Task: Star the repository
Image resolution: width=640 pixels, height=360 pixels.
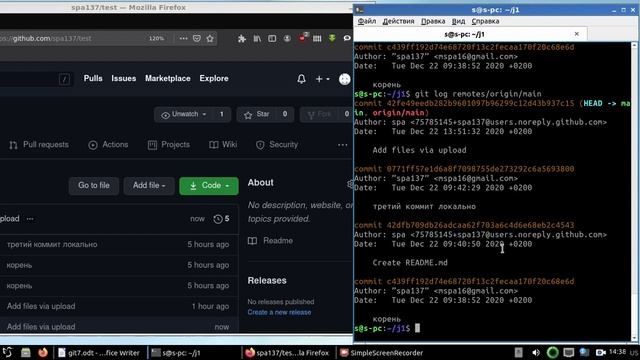Action: click(x=257, y=114)
